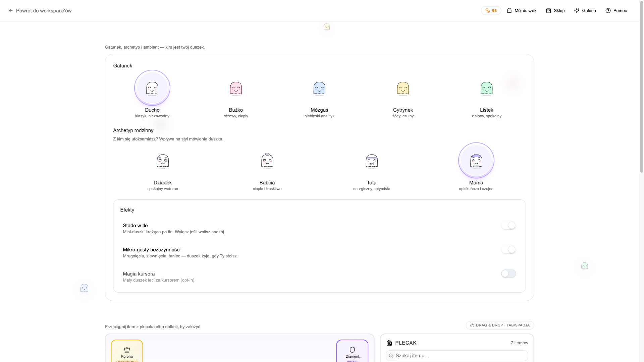
Task: Click the 'zielony, spokojny' caption
Action: pos(486,116)
